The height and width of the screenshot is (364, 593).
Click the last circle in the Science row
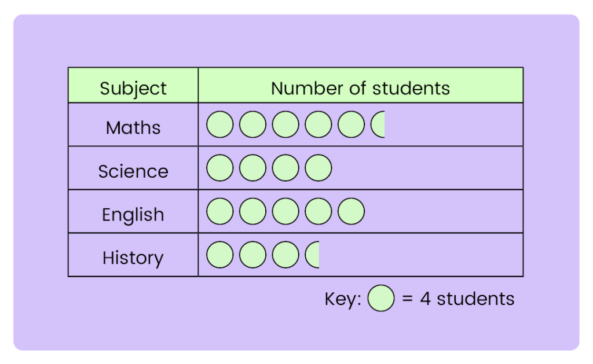pos(319,168)
